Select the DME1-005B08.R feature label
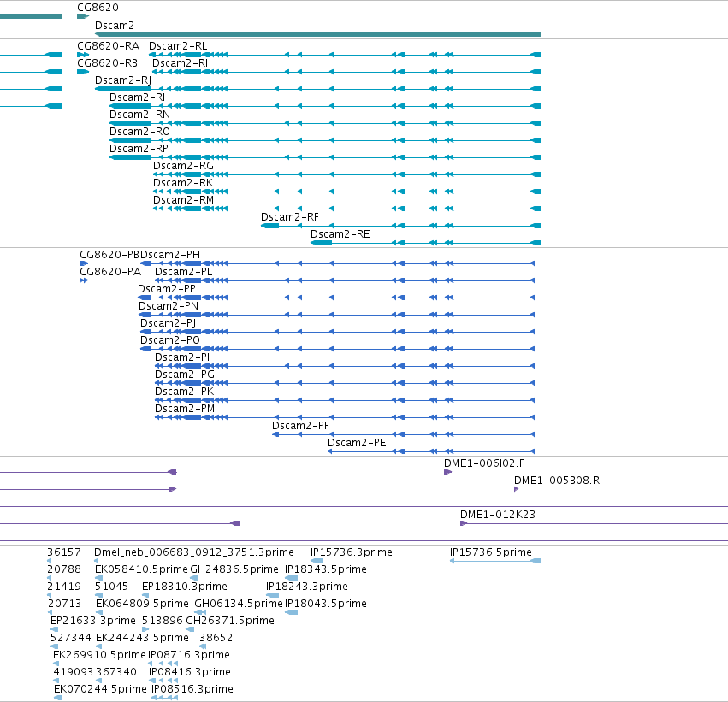This screenshot has width=728, height=702. [x=557, y=481]
